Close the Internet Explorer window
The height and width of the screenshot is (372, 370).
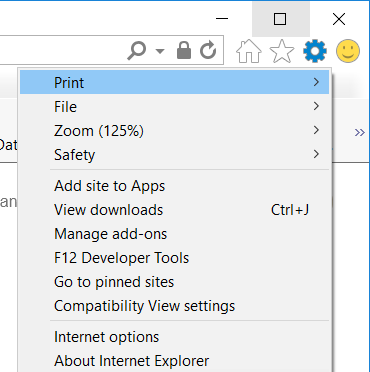tap(339, 19)
